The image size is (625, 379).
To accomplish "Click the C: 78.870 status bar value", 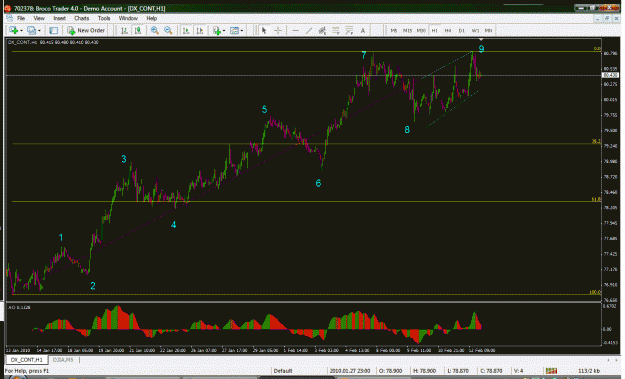I will click(x=491, y=371).
